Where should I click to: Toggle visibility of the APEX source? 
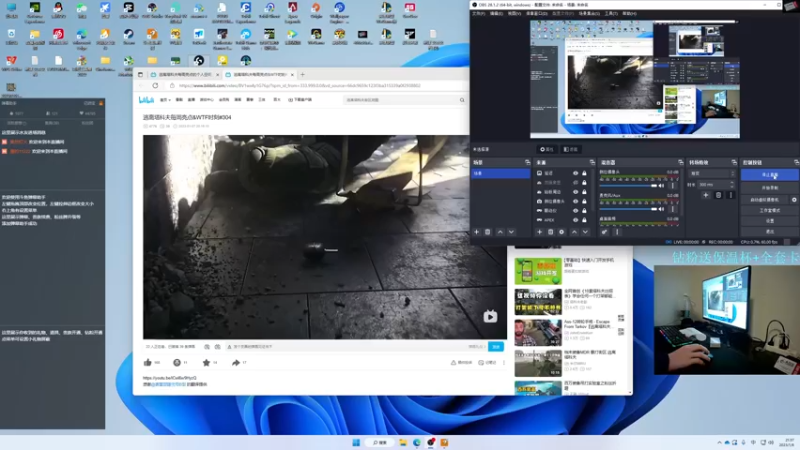(576, 220)
